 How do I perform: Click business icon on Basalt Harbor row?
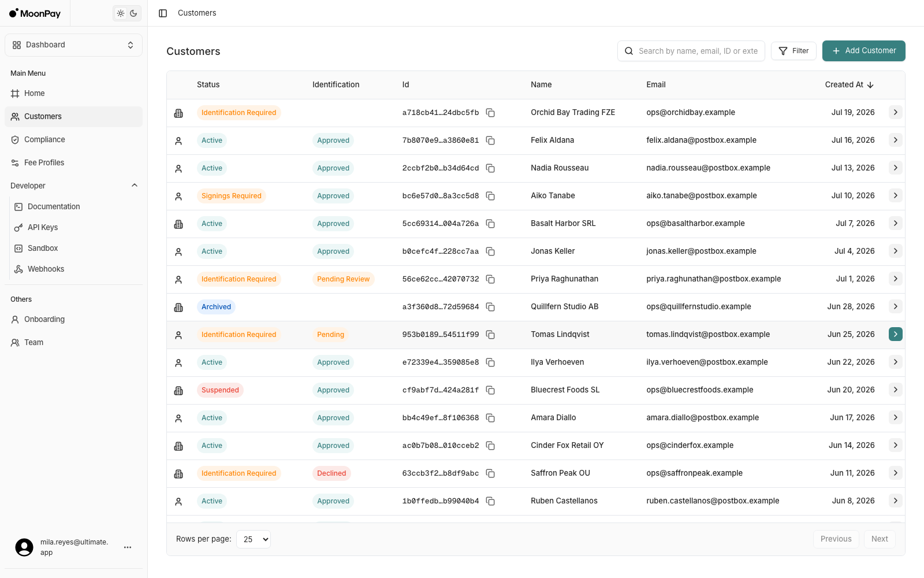pyautogui.click(x=178, y=224)
